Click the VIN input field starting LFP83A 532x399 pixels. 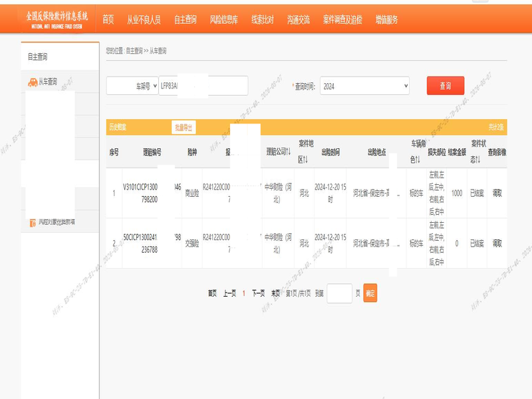(x=203, y=86)
